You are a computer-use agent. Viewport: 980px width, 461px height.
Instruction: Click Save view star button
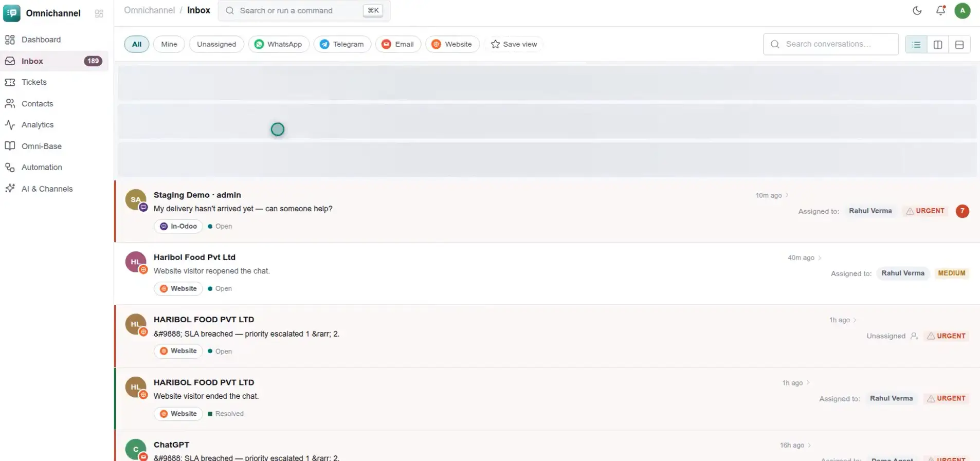pos(514,44)
